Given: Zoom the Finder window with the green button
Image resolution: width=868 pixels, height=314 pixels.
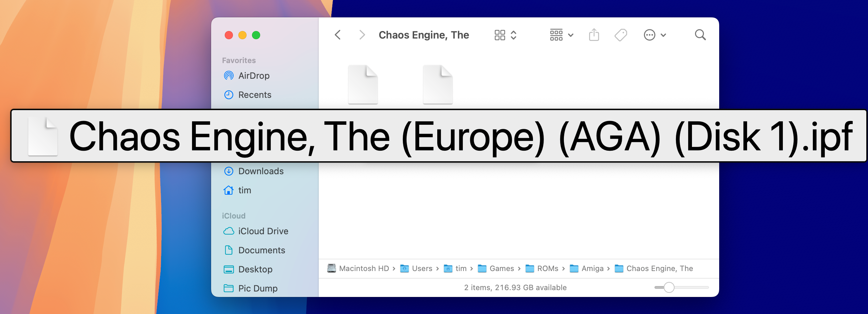Looking at the screenshot, I should [256, 35].
